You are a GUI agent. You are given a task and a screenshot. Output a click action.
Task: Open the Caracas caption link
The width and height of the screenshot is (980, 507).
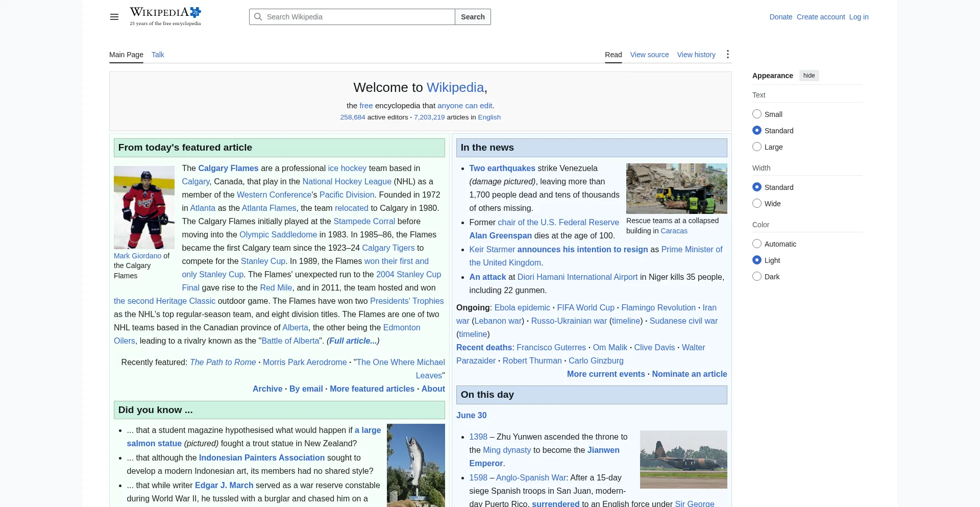pyautogui.click(x=674, y=231)
